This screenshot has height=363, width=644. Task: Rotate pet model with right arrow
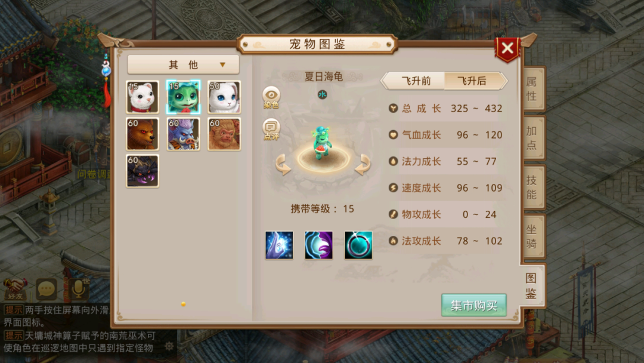(x=363, y=164)
